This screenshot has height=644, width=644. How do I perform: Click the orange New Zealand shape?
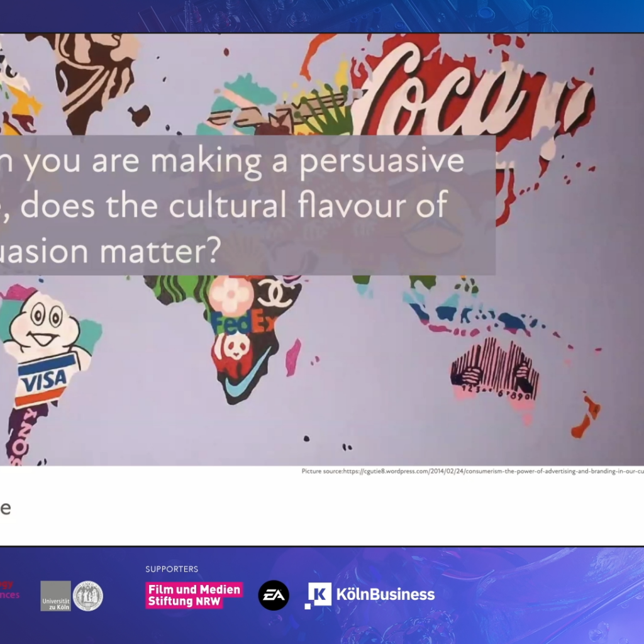586,416
